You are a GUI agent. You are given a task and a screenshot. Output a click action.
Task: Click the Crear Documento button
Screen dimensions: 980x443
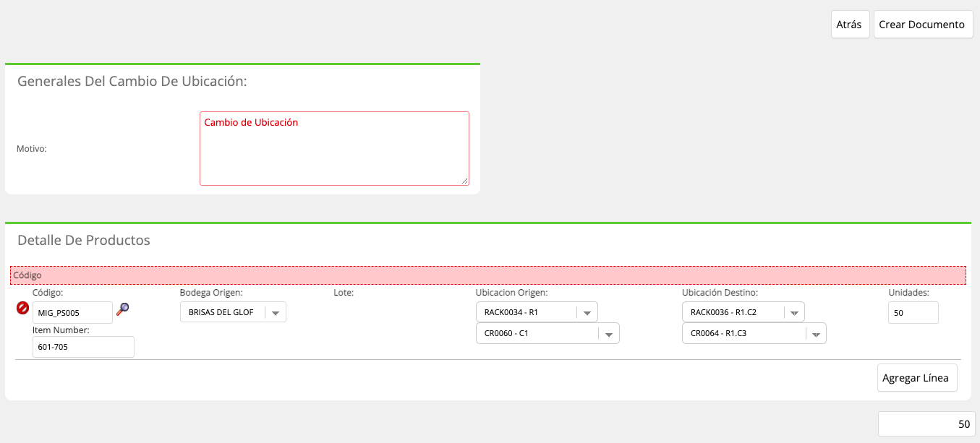pyautogui.click(x=923, y=25)
